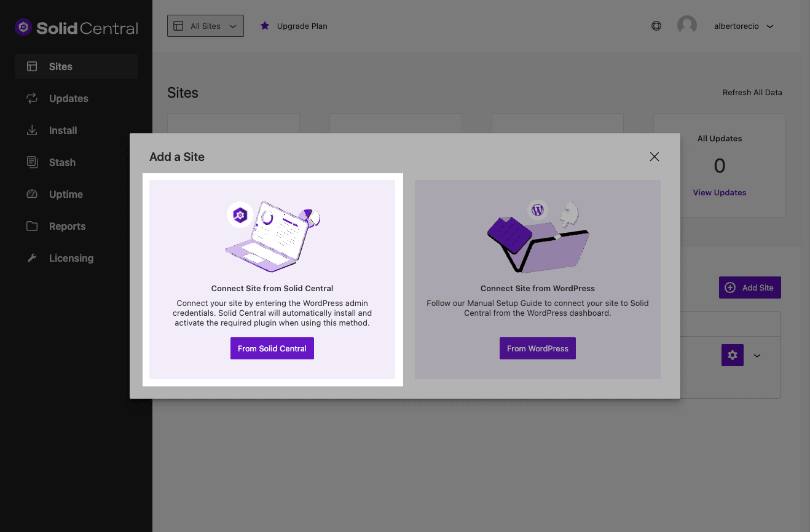
Task: Open the help lifebuoy icon
Action: (656, 26)
